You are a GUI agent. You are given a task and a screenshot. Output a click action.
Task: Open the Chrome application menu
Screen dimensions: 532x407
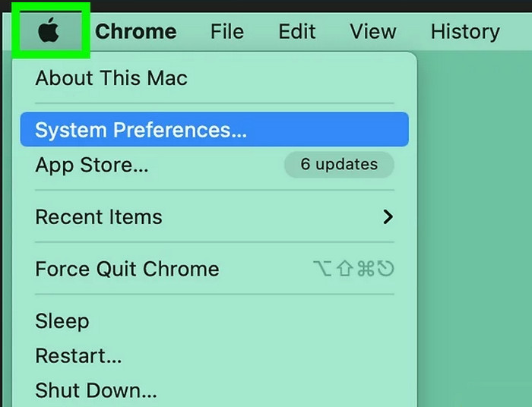[136, 32]
